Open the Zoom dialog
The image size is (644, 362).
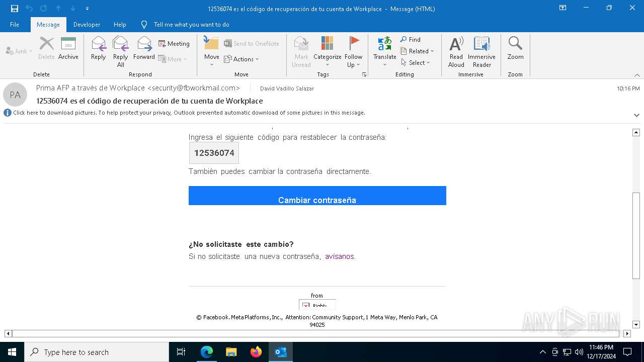[515, 48]
